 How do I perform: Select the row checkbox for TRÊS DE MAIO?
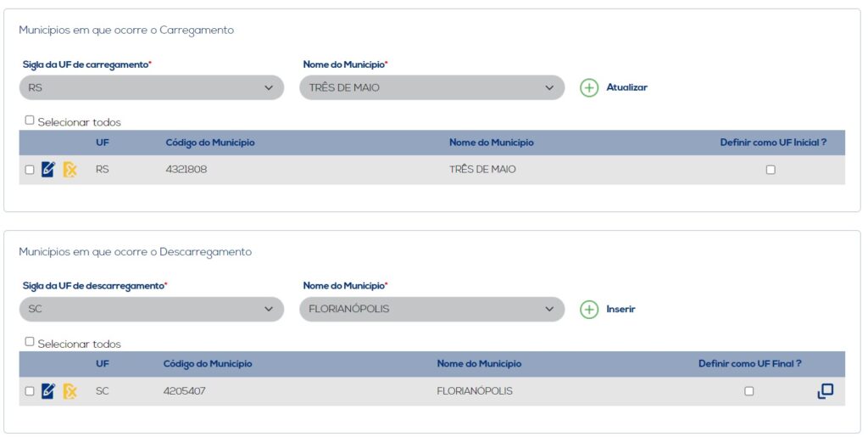[30, 170]
